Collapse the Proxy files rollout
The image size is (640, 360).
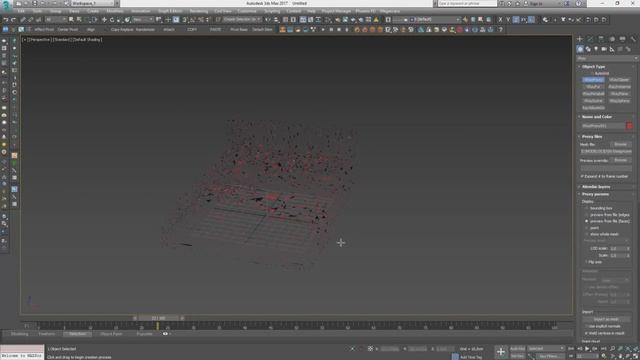point(591,137)
